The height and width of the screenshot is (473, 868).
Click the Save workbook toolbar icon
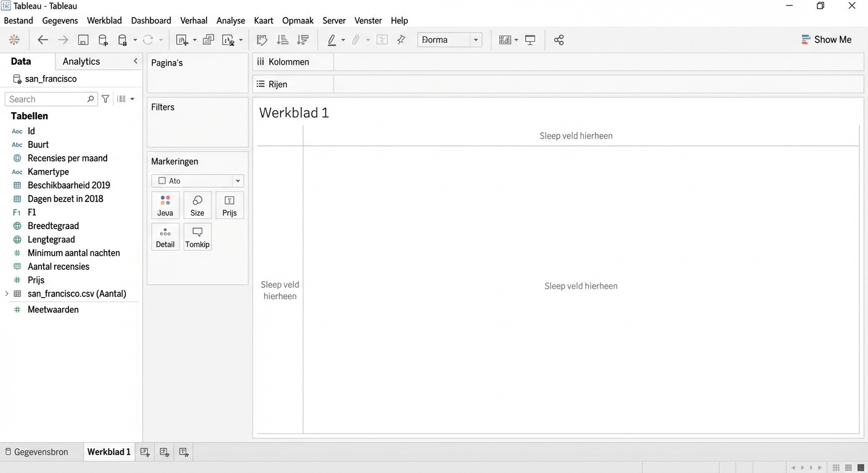point(83,39)
